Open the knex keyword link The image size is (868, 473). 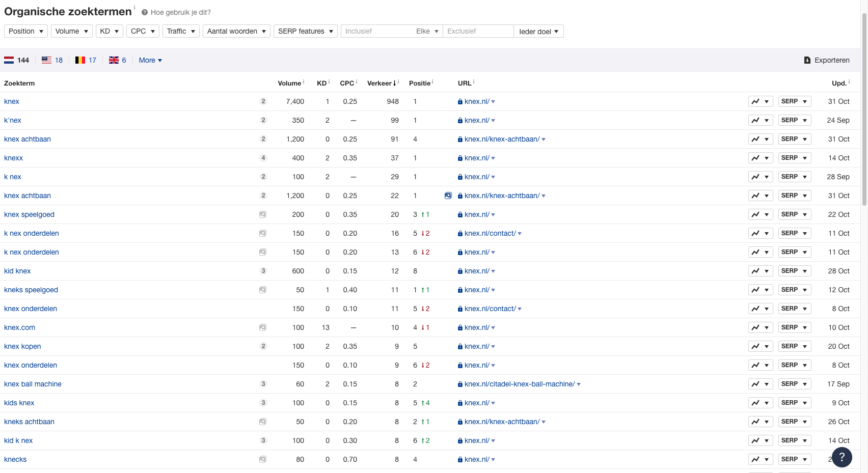point(12,101)
